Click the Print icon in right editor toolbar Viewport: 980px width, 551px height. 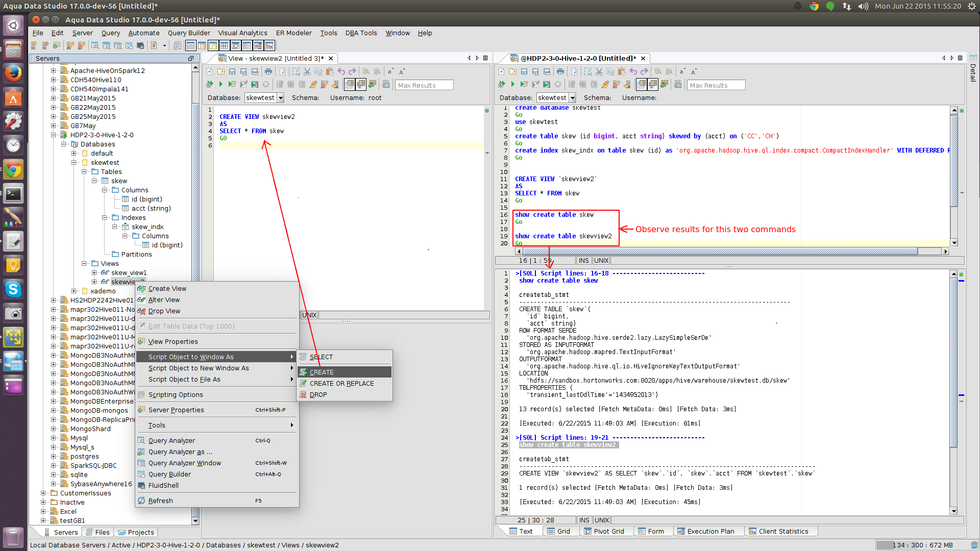(x=560, y=72)
